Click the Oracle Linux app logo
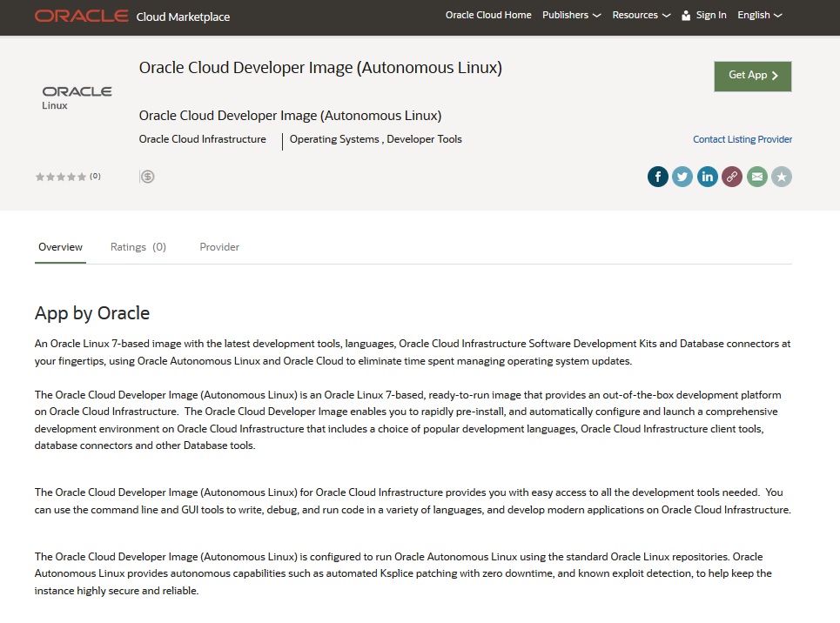The height and width of the screenshot is (623, 840). coord(77,96)
